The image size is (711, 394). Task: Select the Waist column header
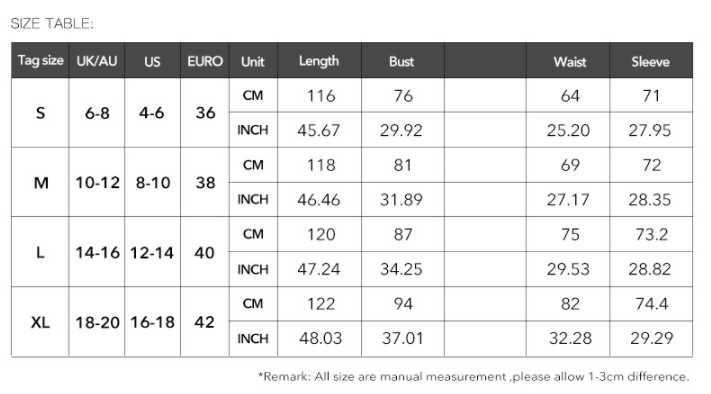pos(568,61)
